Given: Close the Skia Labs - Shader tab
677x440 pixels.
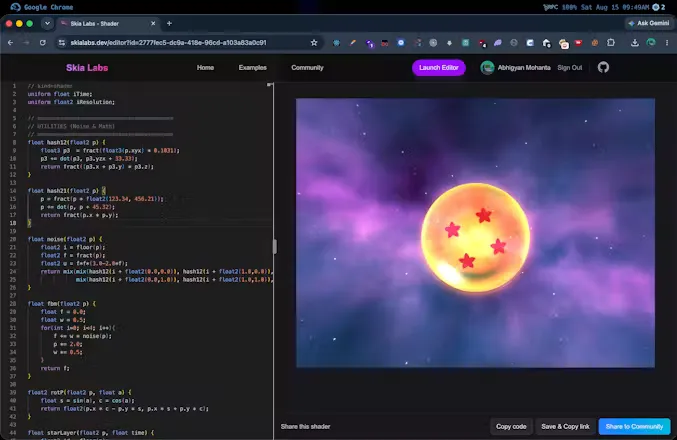Looking at the screenshot, I should point(153,23).
